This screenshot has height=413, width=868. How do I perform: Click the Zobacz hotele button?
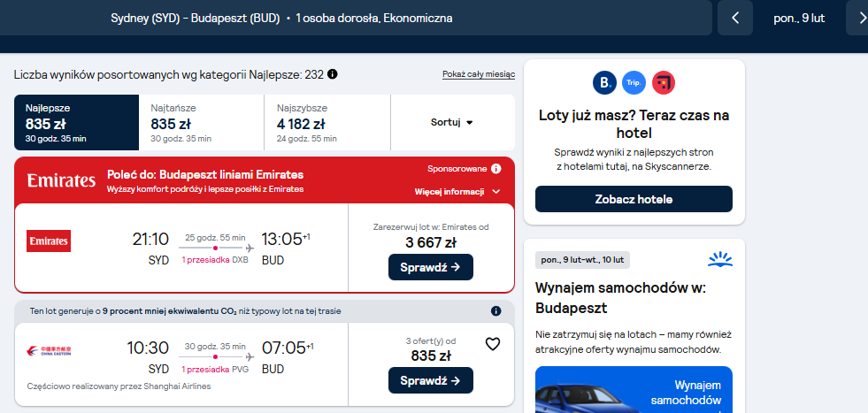pyautogui.click(x=634, y=199)
